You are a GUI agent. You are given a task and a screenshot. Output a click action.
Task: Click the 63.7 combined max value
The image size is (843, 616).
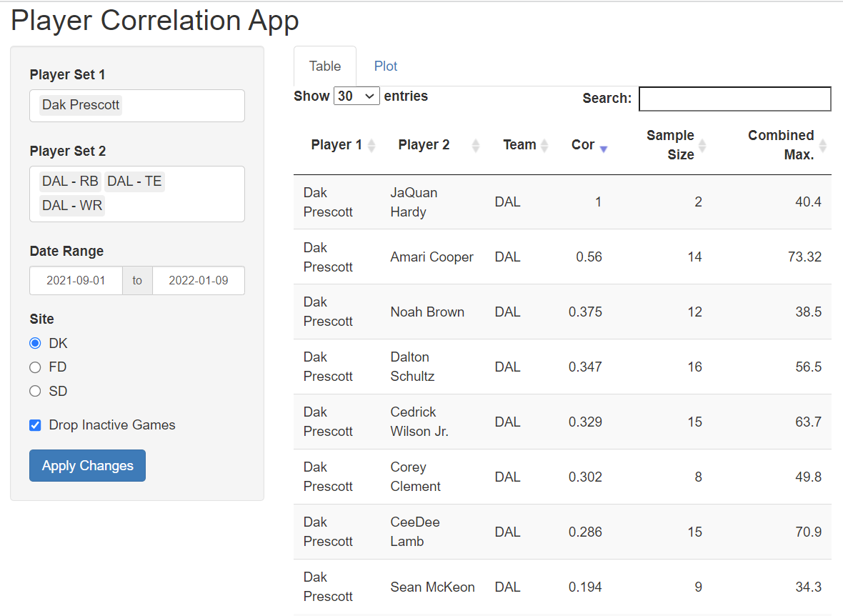tap(808, 422)
